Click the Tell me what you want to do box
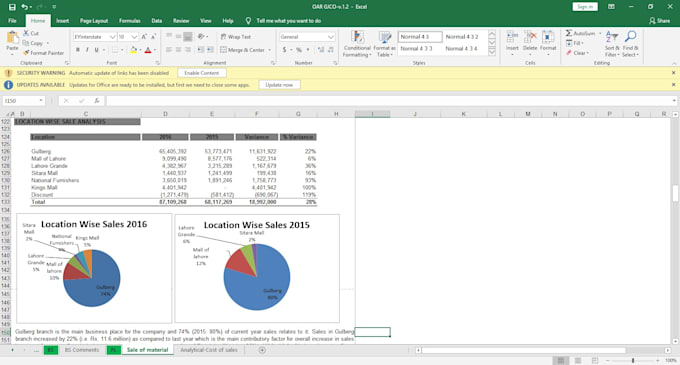Viewport: 680px width, 365px height. [x=288, y=20]
